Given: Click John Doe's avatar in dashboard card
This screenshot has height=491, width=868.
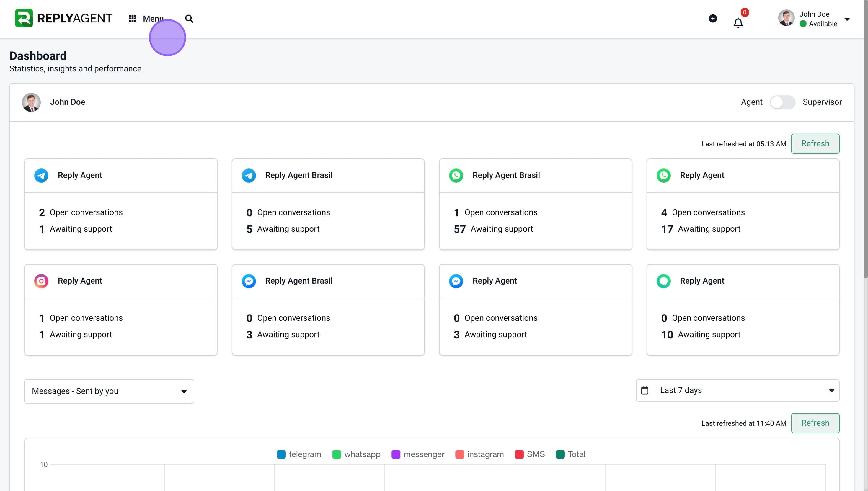Looking at the screenshot, I should [x=31, y=102].
